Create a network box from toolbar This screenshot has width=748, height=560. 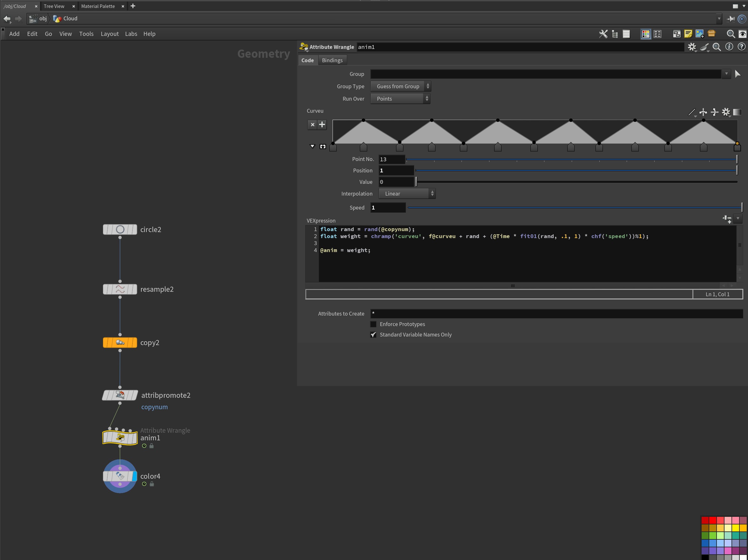[x=677, y=34]
